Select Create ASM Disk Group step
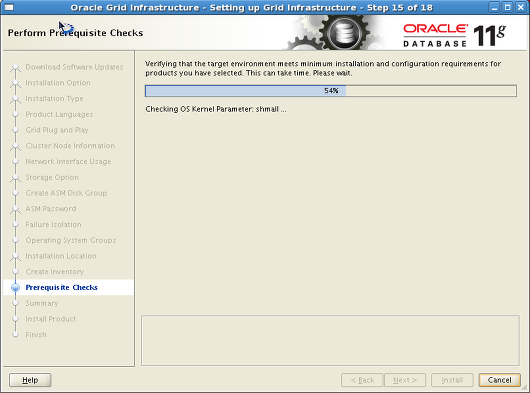530x393 pixels. 66,193
